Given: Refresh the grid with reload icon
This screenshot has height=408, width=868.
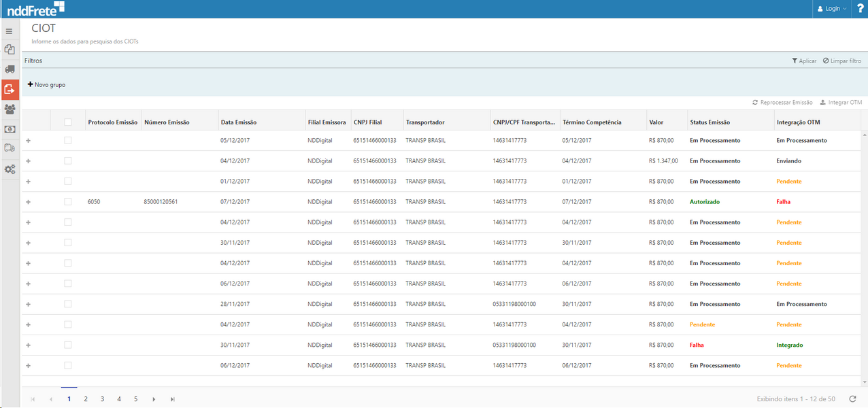Looking at the screenshot, I should pyautogui.click(x=852, y=399).
